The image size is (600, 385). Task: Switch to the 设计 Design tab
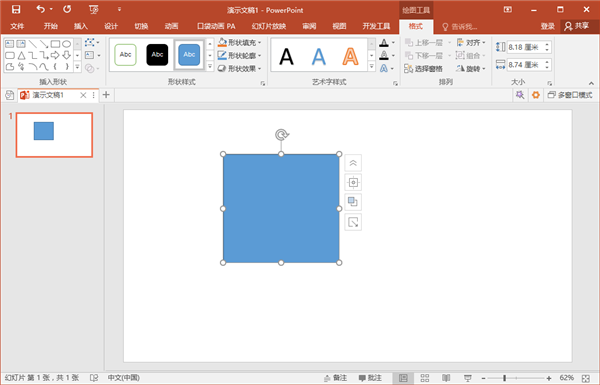(x=111, y=26)
